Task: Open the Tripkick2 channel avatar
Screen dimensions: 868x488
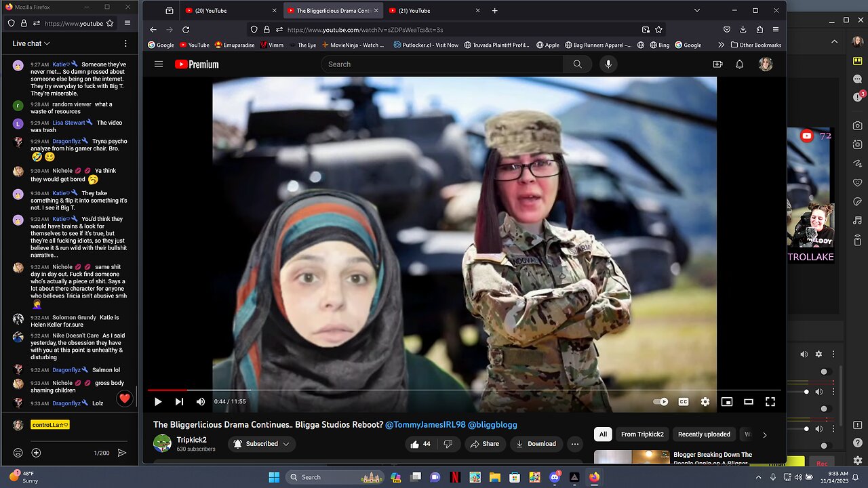Action: pyautogui.click(x=162, y=444)
